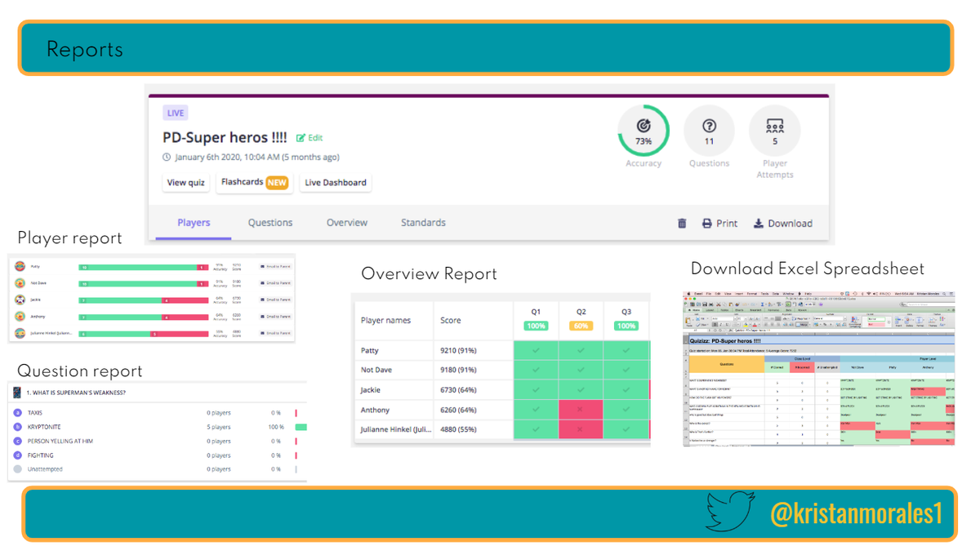Click question title What is Superman's weakness
Viewport: 980px width, 546px height.
coord(77,393)
